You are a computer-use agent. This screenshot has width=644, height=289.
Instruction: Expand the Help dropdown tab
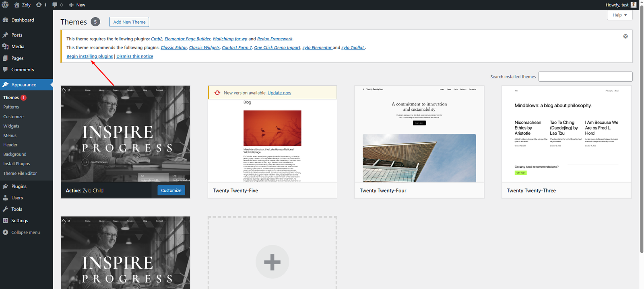(x=619, y=15)
